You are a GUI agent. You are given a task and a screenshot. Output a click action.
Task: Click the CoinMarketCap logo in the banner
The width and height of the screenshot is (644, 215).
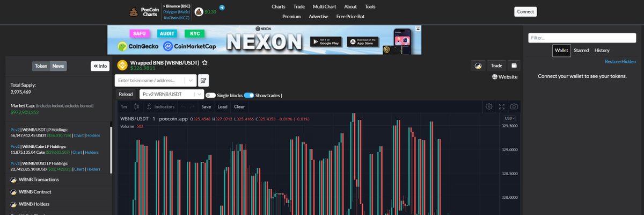pos(189,46)
